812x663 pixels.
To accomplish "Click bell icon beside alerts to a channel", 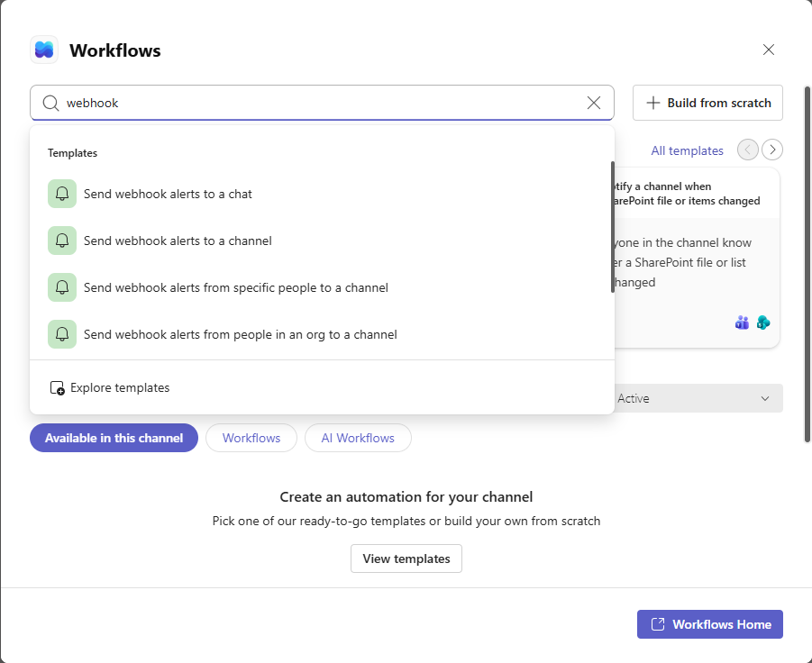I will [62, 241].
